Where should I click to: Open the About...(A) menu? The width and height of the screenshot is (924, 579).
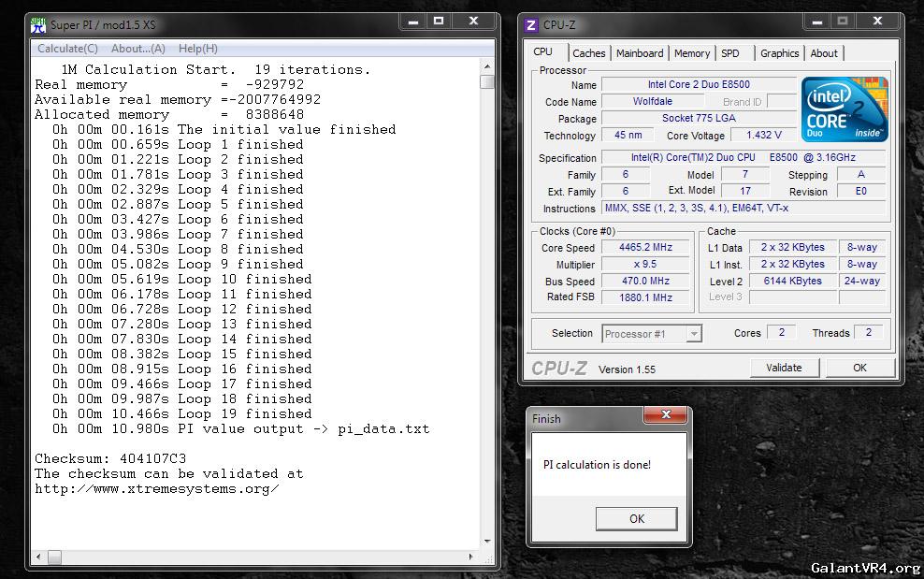(x=138, y=49)
